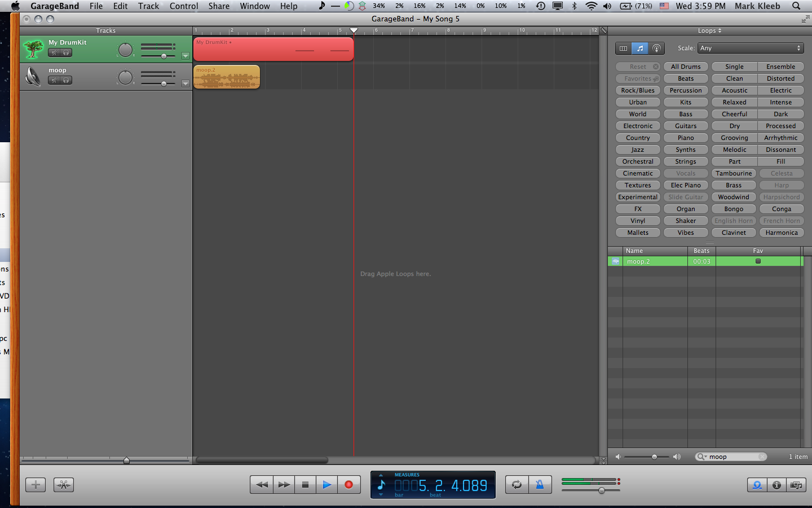Toggle the Acoustic filter button
812x508 pixels.
point(735,90)
